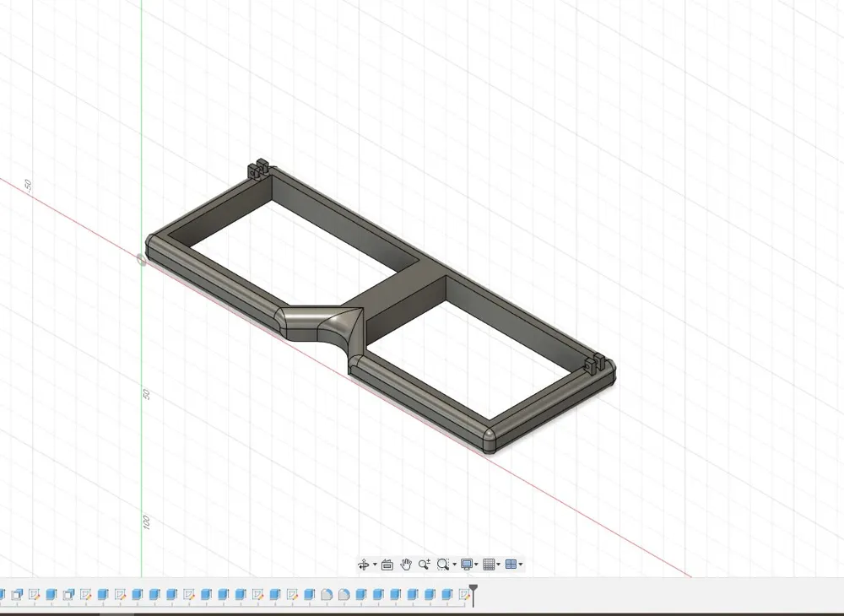The height and width of the screenshot is (616, 844).
Task: Open the Viewports dropdown arrow
Action: (521, 565)
